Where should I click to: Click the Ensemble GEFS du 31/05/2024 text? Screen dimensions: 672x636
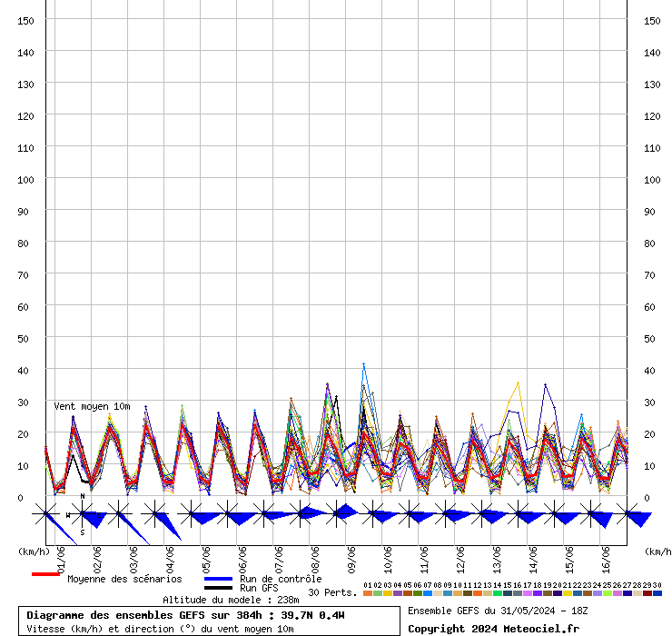coord(496,610)
